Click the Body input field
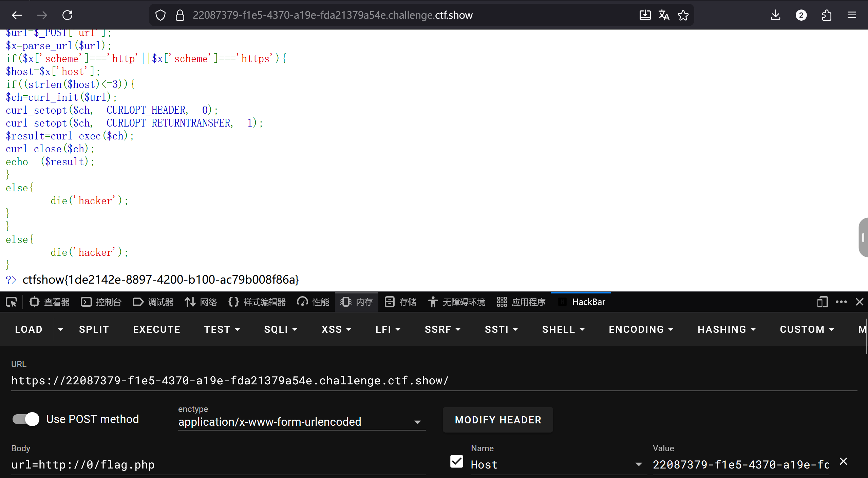 (217, 464)
